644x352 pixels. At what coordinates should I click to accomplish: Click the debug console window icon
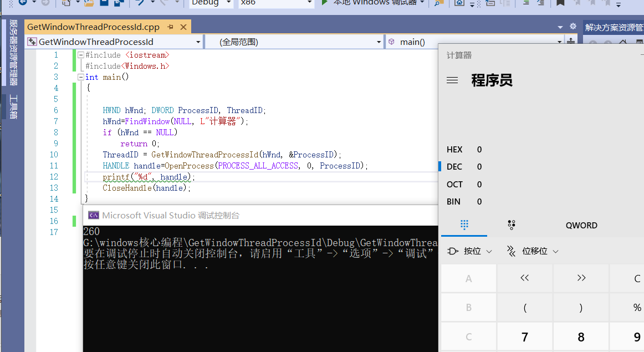94,215
